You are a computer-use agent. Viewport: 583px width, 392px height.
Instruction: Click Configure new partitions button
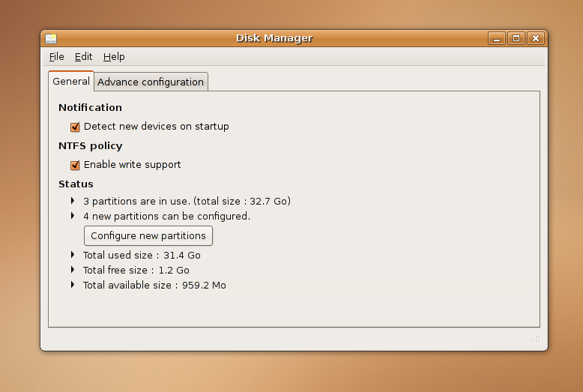pos(148,236)
